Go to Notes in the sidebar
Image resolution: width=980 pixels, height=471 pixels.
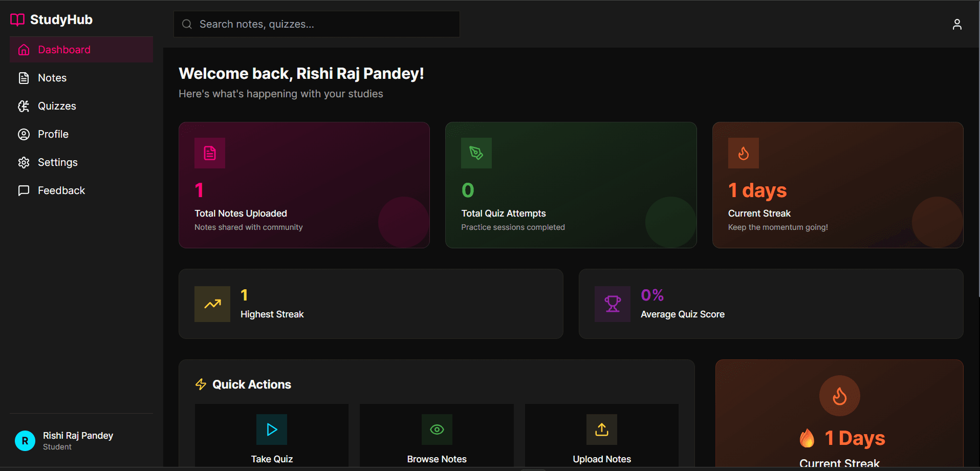coord(81,78)
